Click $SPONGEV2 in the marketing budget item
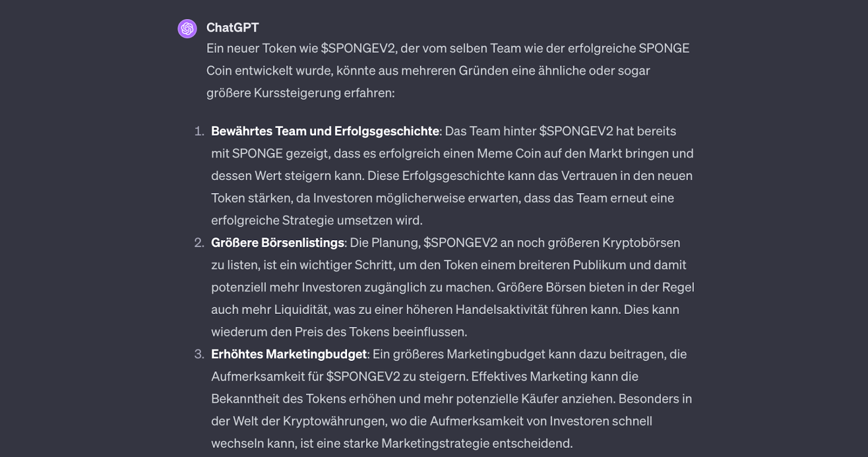 tap(363, 377)
